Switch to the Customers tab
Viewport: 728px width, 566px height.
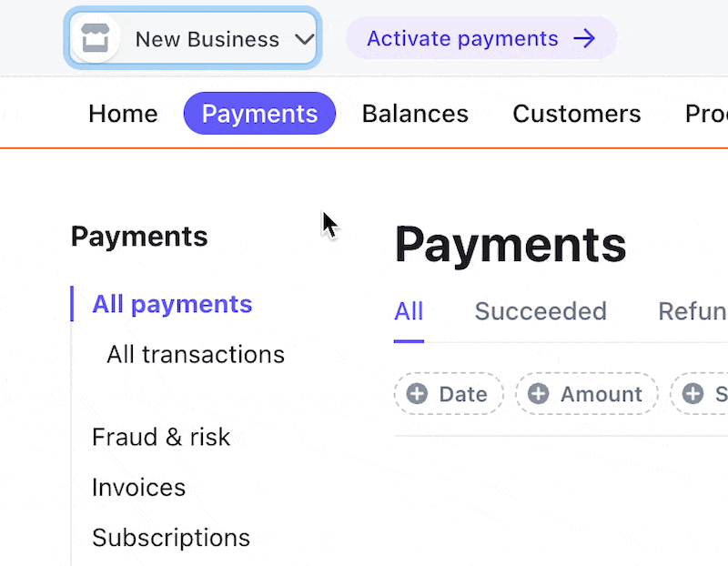(577, 114)
